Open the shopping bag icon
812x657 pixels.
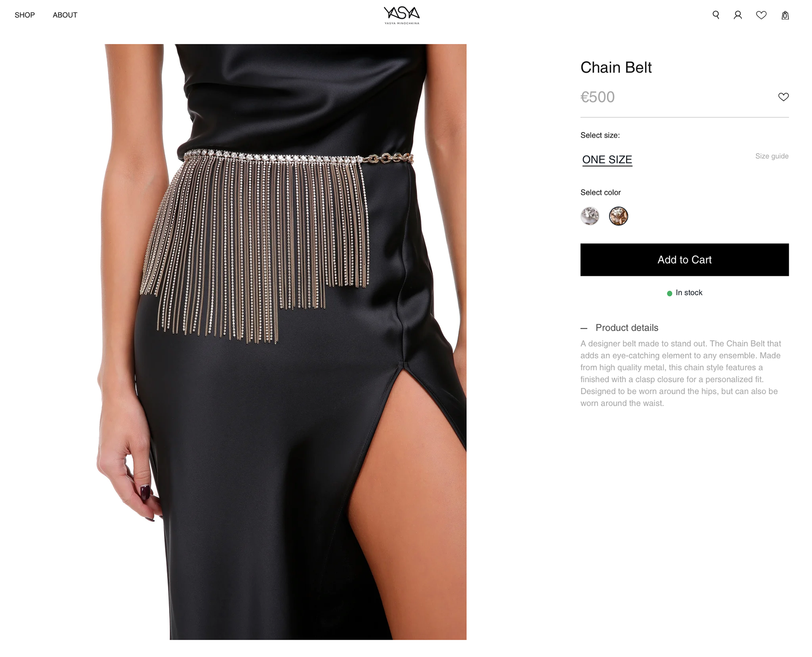pos(785,15)
